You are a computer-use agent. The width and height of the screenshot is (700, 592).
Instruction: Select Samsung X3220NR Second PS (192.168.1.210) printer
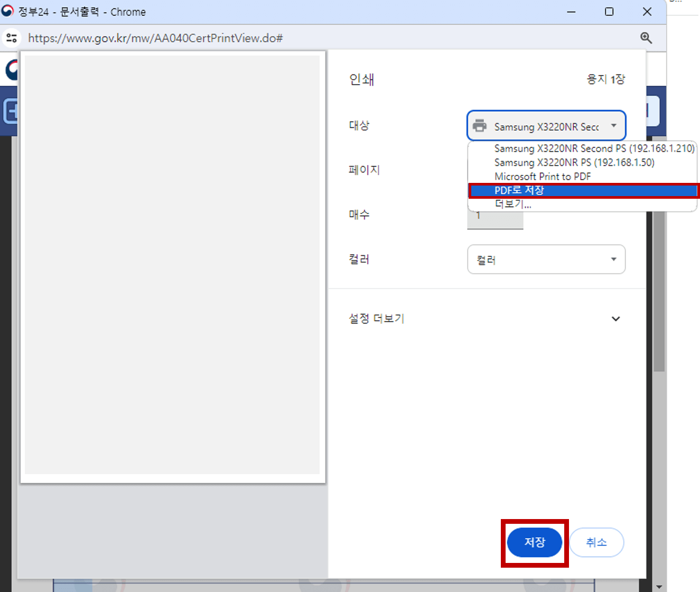(x=594, y=149)
